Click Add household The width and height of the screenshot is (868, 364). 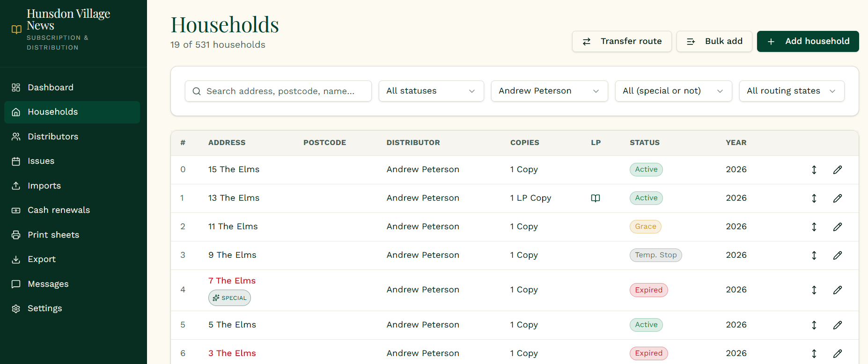pyautogui.click(x=808, y=41)
